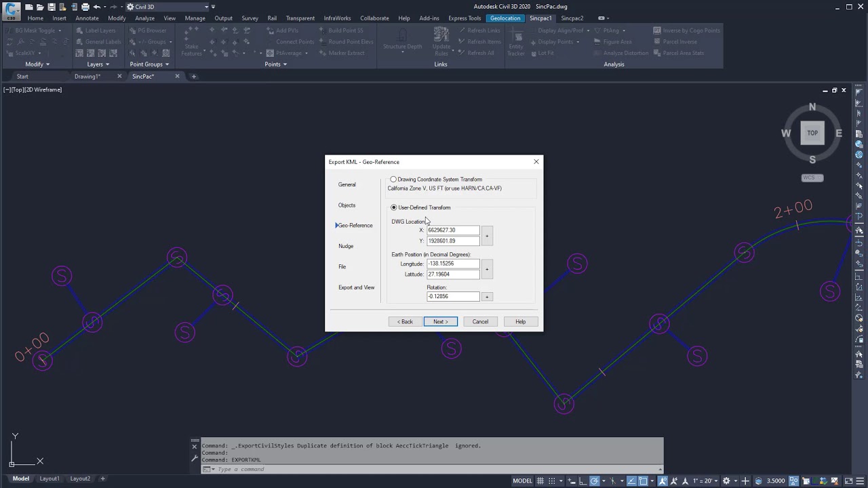Open Help in Export KML dialog

coord(520,322)
